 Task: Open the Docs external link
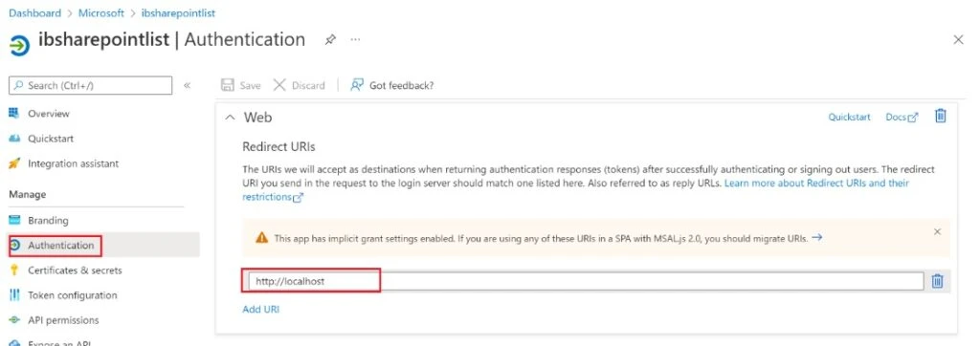(x=902, y=117)
